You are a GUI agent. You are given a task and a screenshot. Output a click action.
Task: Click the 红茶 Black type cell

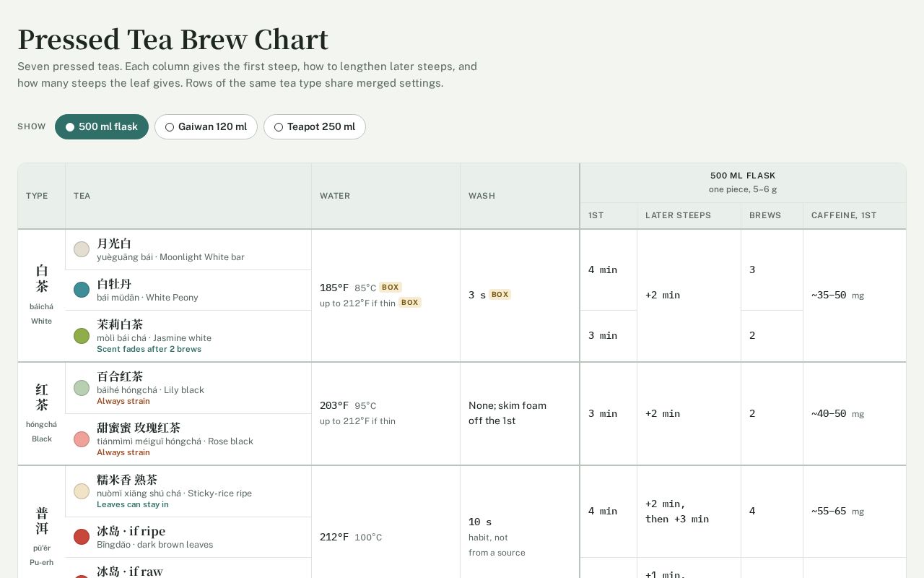click(42, 413)
